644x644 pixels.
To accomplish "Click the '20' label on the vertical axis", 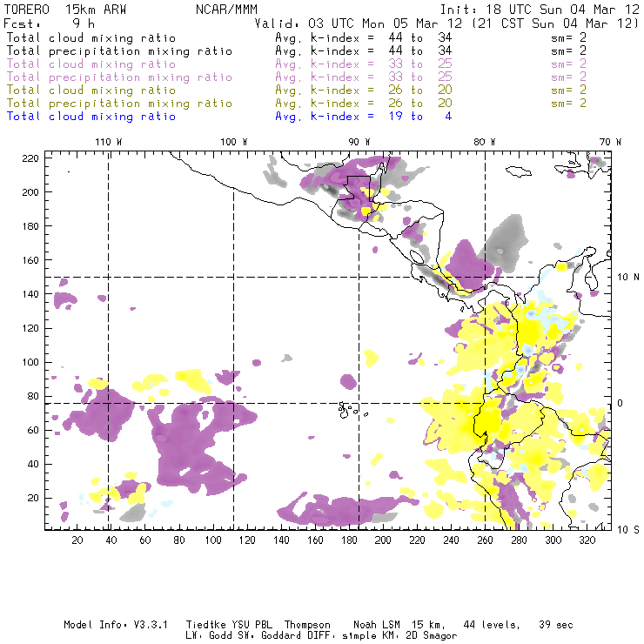I will pos(33,498).
